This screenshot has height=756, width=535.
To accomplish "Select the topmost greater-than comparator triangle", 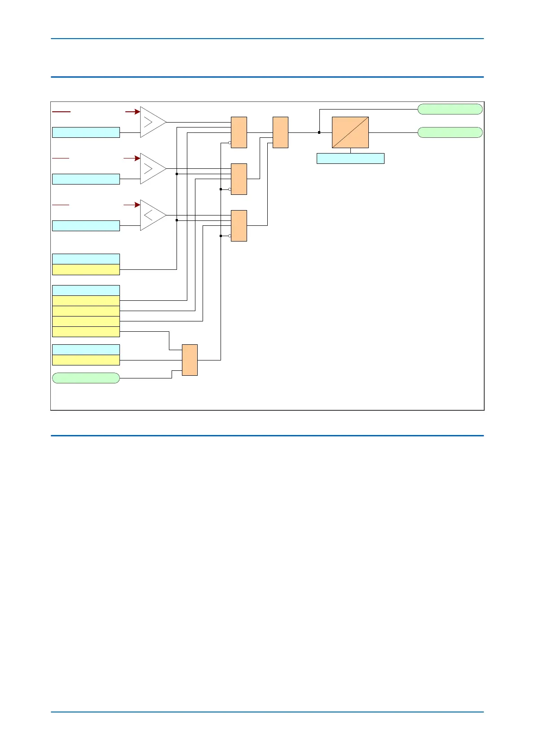I will tap(153, 122).
